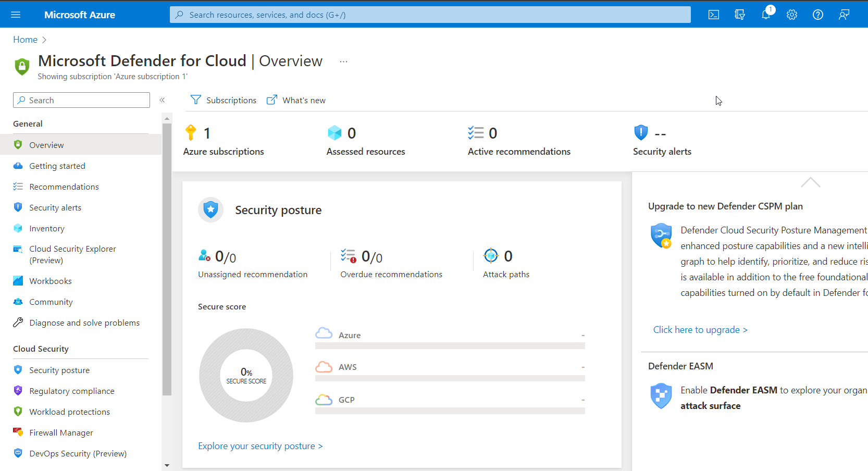Click the Overdue recommendations list icon
This screenshot has width=868, height=471.
pyautogui.click(x=349, y=256)
